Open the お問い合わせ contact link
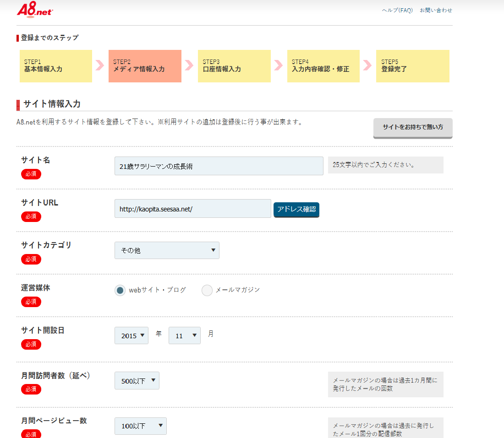The height and width of the screenshot is (438, 504). point(435,10)
